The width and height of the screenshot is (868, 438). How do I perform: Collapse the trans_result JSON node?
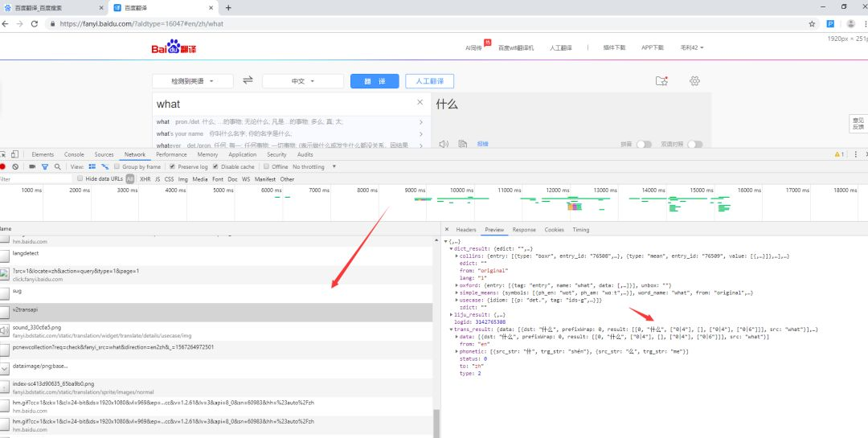(x=451, y=330)
